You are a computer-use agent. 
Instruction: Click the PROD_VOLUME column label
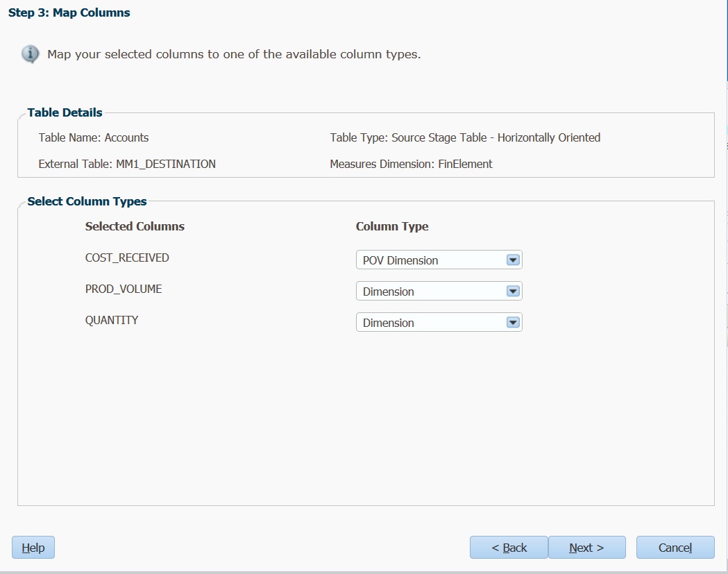coord(124,289)
